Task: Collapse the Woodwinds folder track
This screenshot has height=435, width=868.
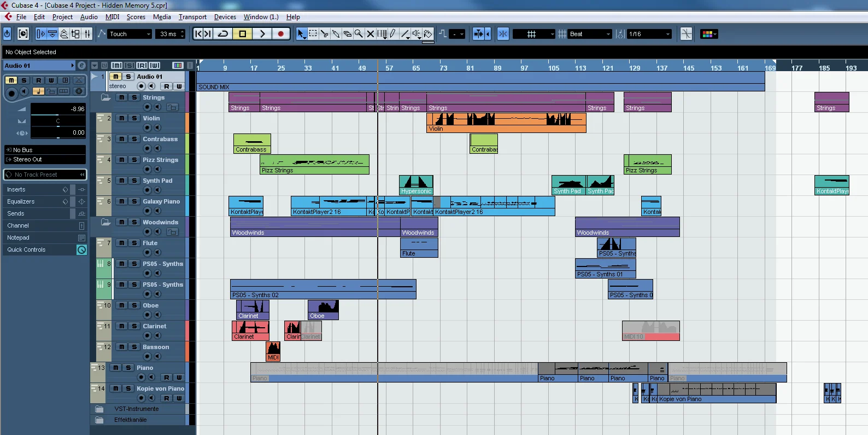Action: [106, 222]
